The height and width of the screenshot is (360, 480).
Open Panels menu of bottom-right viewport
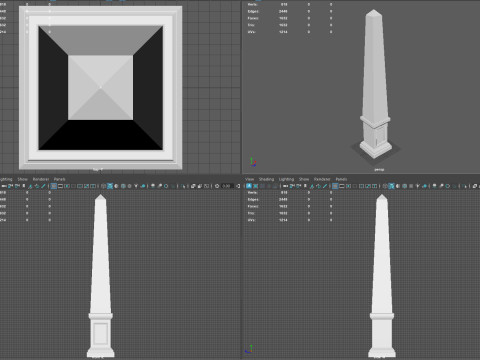coord(341,179)
